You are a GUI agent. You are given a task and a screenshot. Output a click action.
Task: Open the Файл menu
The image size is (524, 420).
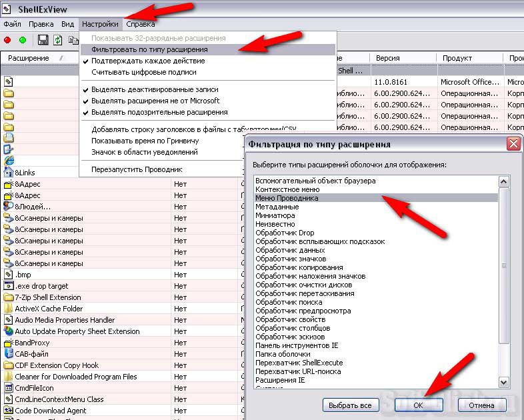12,24
